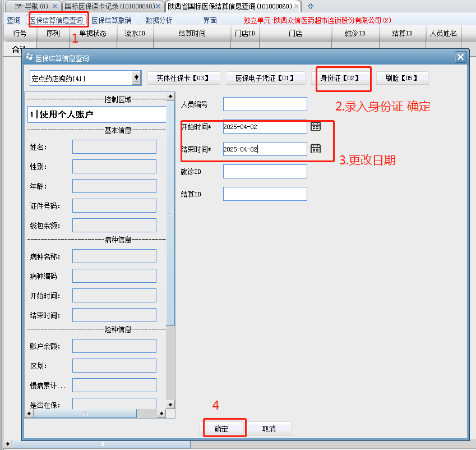Viewport: 476px width, 450px height.
Task: Switch to 国标医保读卡记录 tab
Action: coord(109,6)
